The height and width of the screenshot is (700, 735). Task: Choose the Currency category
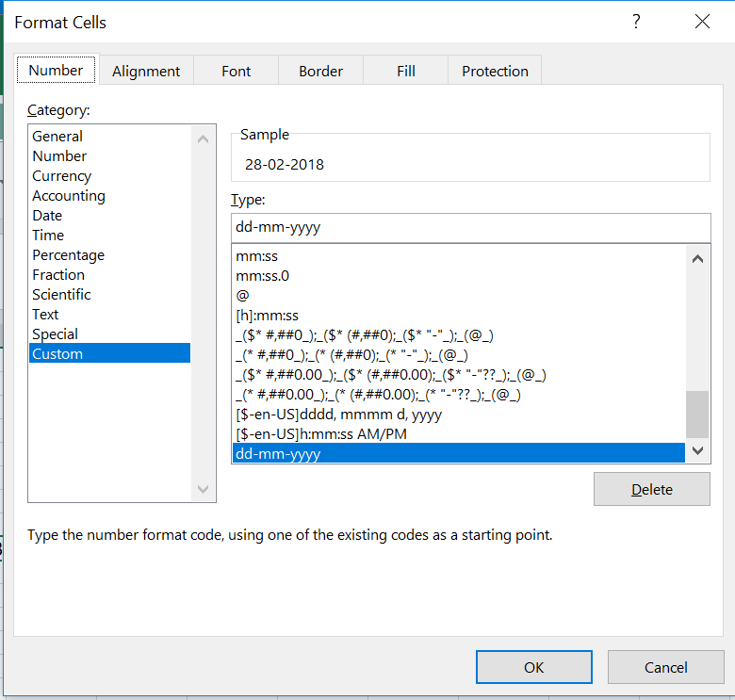pos(109,175)
